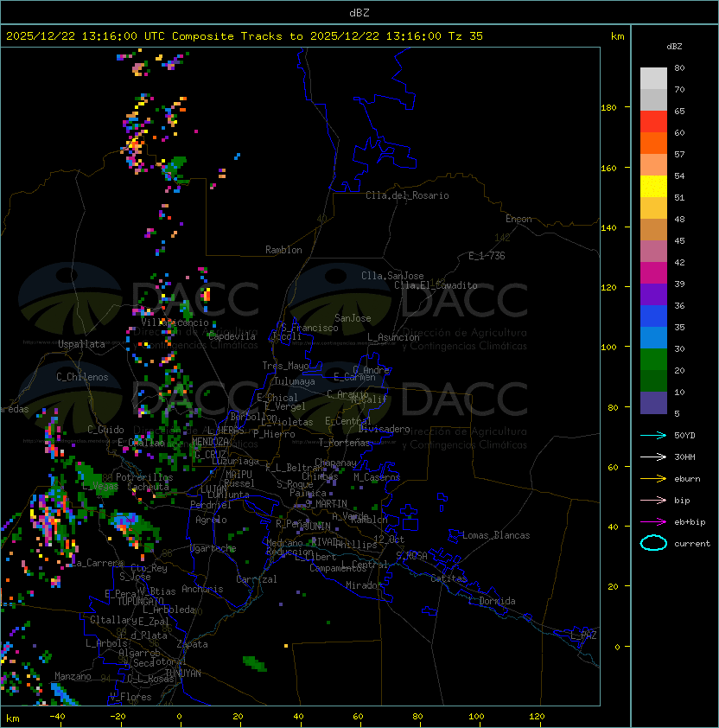This screenshot has width=719, height=728.
Task: Click the 'Tulumaya' place label
Action: (x=295, y=381)
